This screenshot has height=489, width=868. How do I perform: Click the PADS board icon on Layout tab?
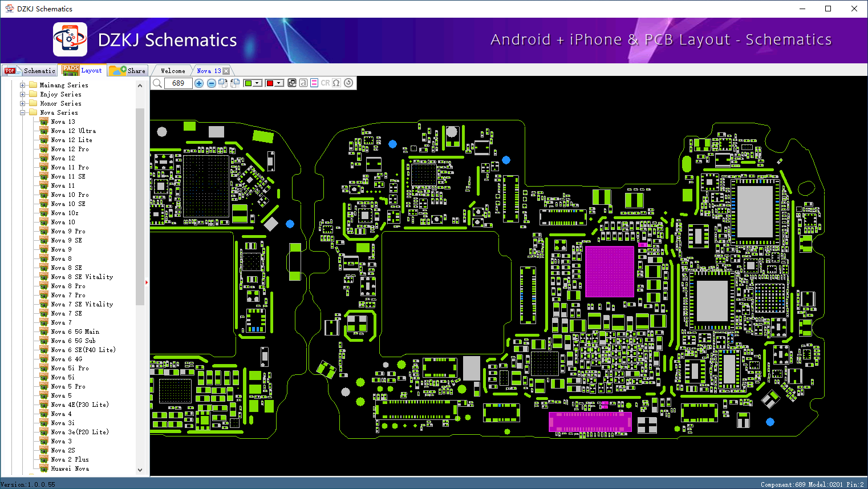click(x=71, y=70)
